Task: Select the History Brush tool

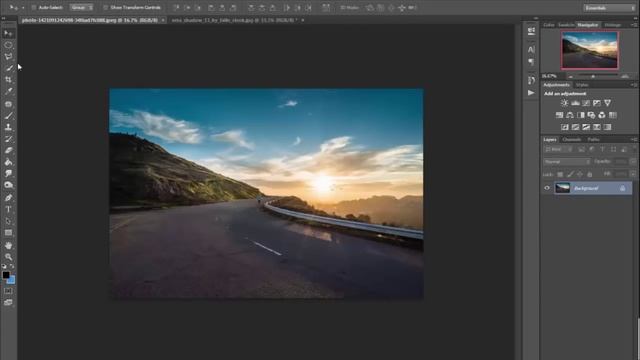Action: coord(8,139)
